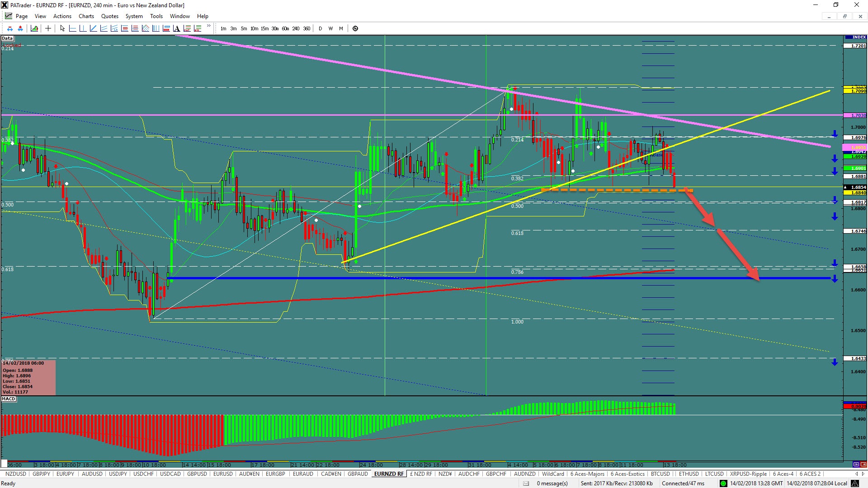Open the System menu
The height and width of the screenshot is (488, 868).
point(134,16)
